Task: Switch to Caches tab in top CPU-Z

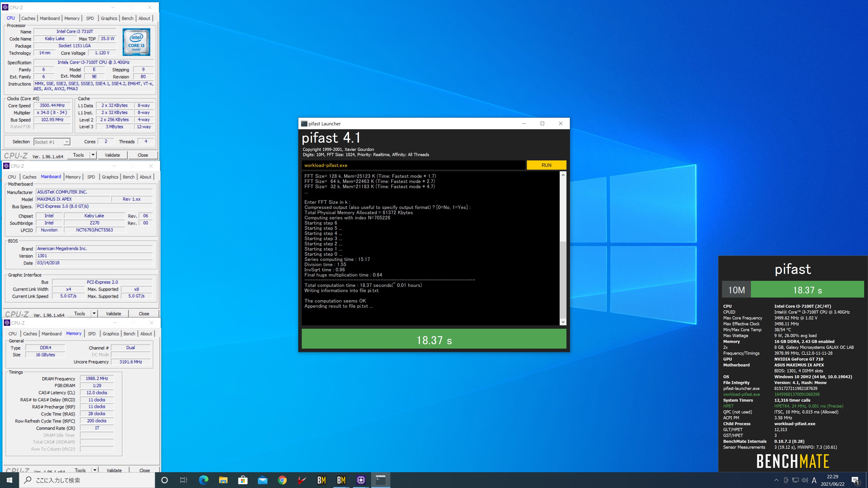Action: click(x=28, y=18)
